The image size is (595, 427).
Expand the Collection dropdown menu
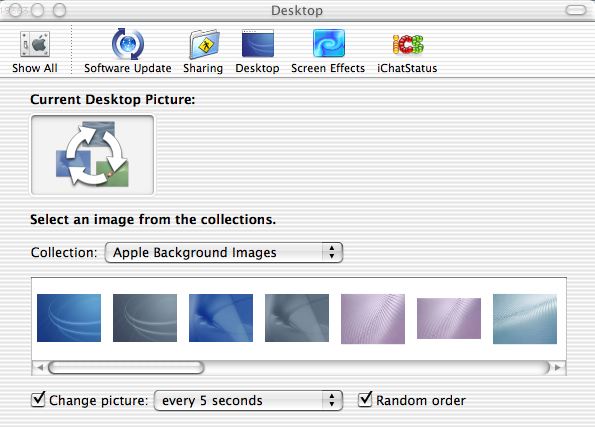[224, 252]
